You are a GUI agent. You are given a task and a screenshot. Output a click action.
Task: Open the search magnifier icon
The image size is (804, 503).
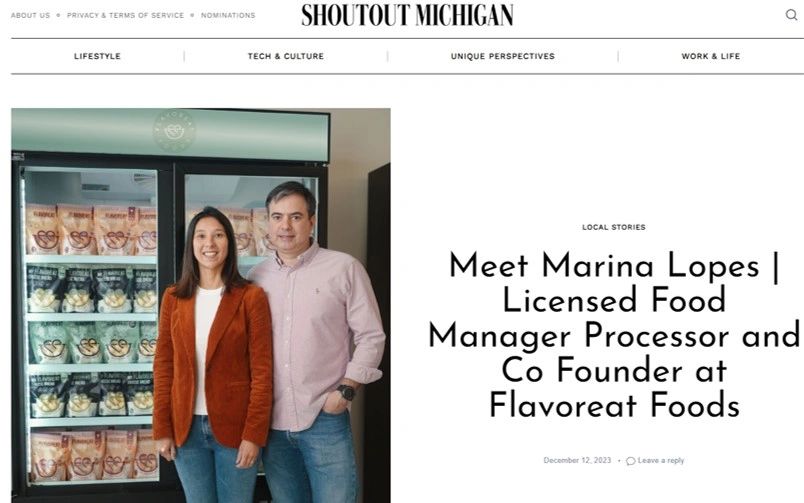pyautogui.click(x=792, y=15)
